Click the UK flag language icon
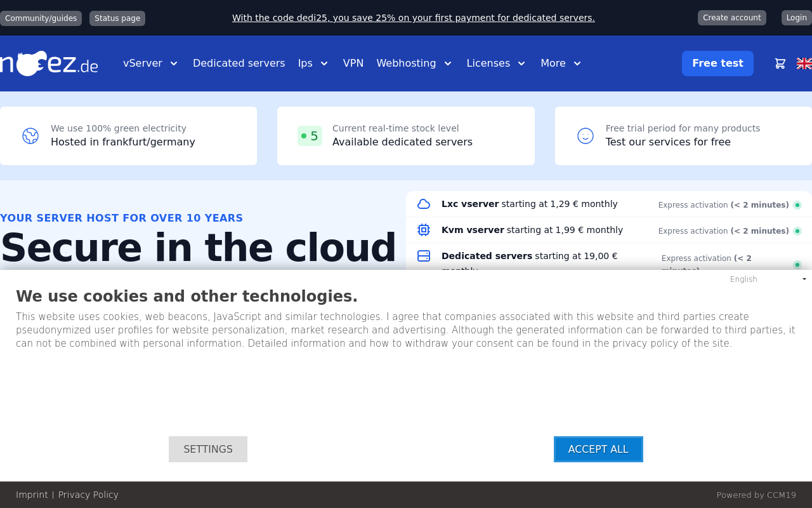This screenshot has height=508, width=812. point(804,63)
